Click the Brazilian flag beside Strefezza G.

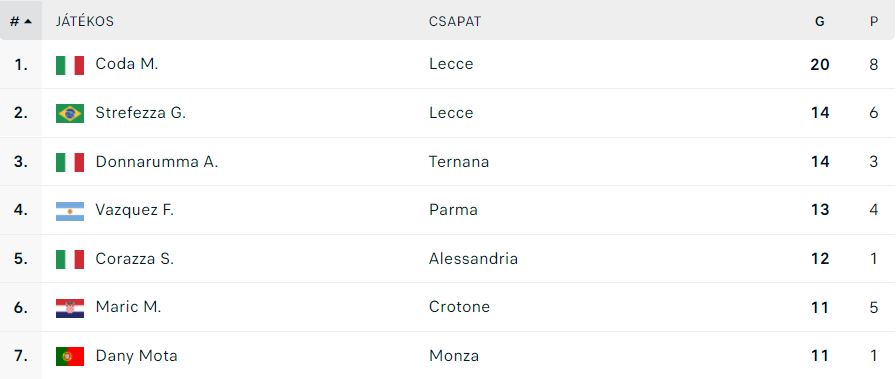70,113
